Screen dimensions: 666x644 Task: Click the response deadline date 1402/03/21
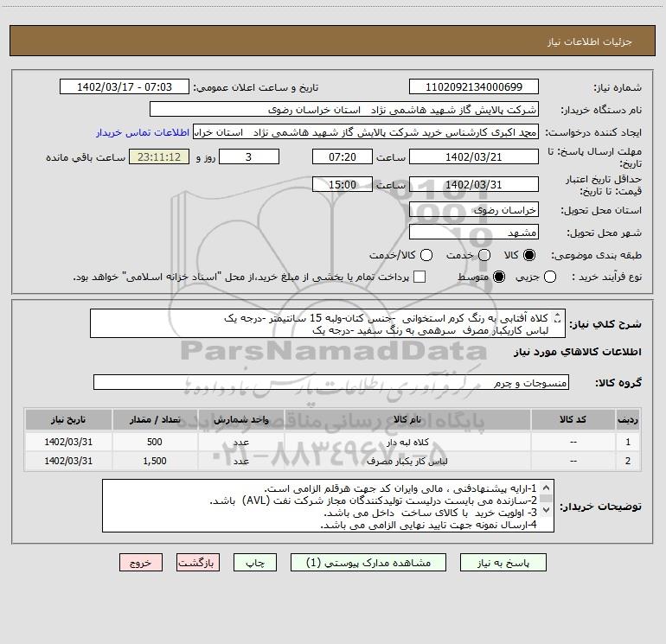point(474,156)
